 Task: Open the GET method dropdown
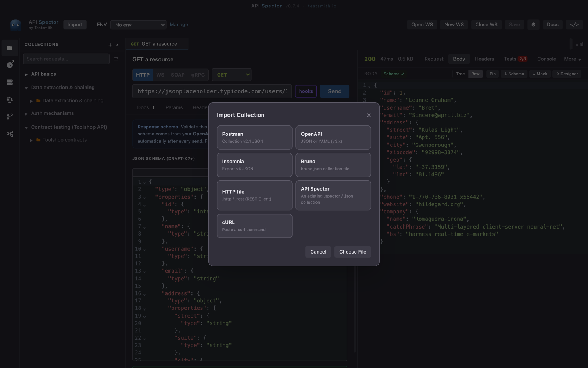click(x=232, y=75)
